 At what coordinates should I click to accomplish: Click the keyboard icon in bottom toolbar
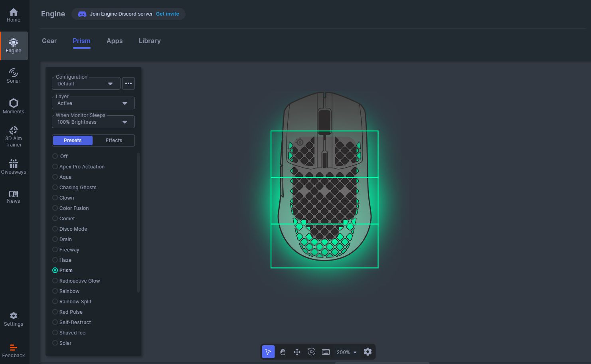tap(326, 352)
